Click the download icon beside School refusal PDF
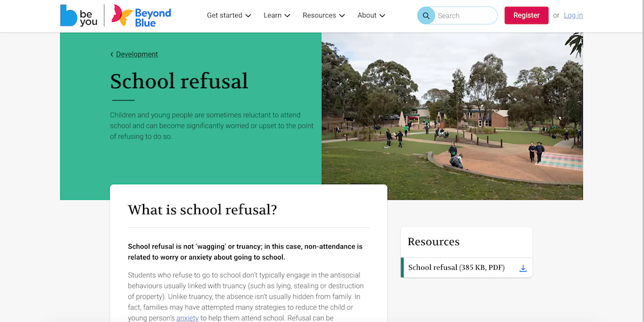The height and width of the screenshot is (322, 644). click(523, 268)
